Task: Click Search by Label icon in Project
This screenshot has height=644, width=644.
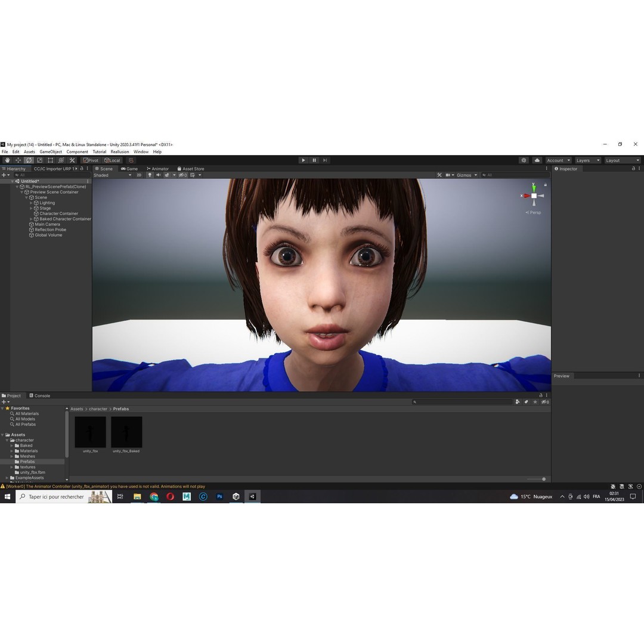Action: pyautogui.click(x=526, y=402)
